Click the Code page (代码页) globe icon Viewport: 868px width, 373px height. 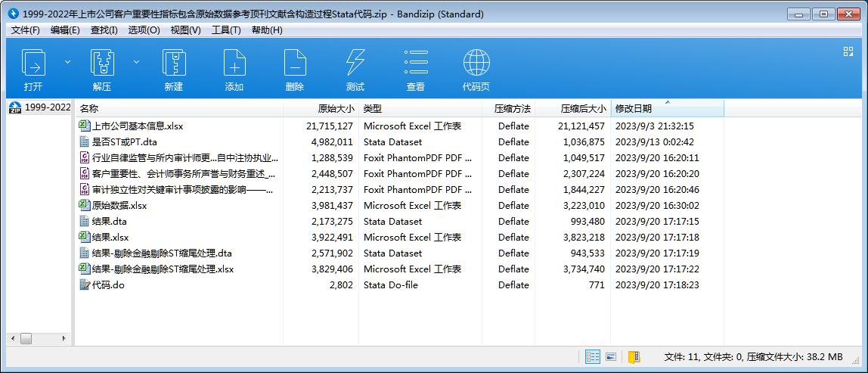476,63
